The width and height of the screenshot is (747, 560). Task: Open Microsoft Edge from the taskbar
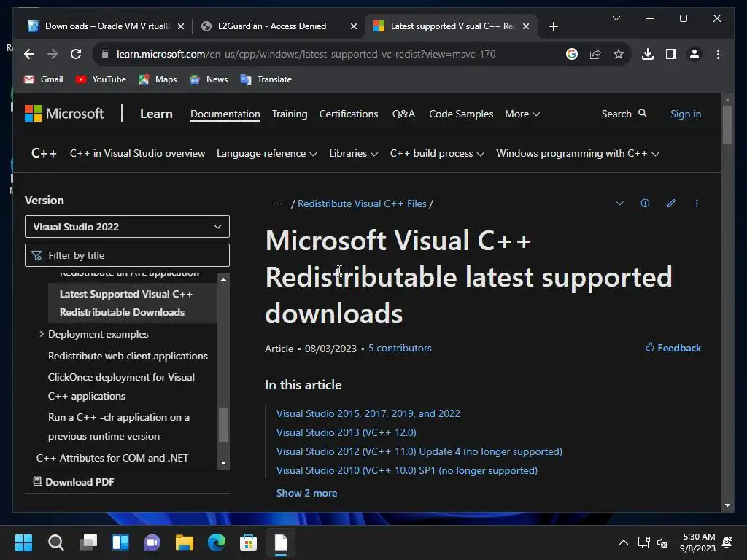[x=216, y=542]
